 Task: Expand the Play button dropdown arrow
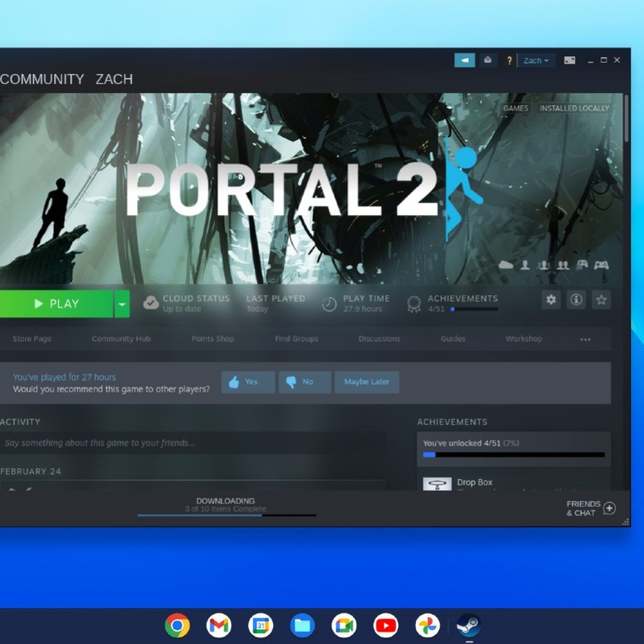(122, 304)
